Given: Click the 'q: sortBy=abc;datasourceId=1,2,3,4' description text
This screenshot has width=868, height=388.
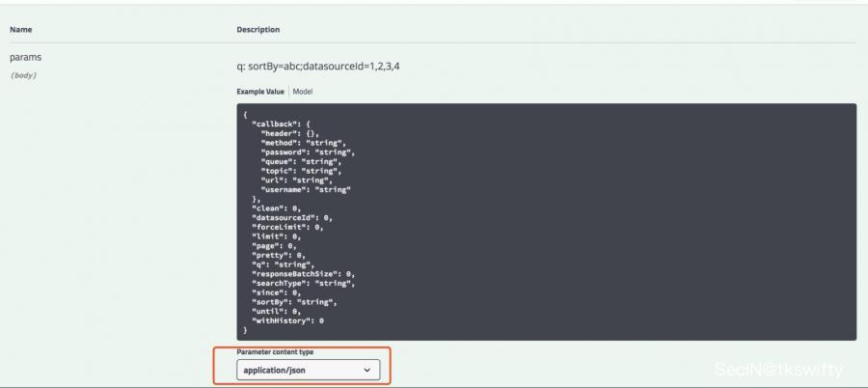Looking at the screenshot, I should pyautogui.click(x=318, y=67).
